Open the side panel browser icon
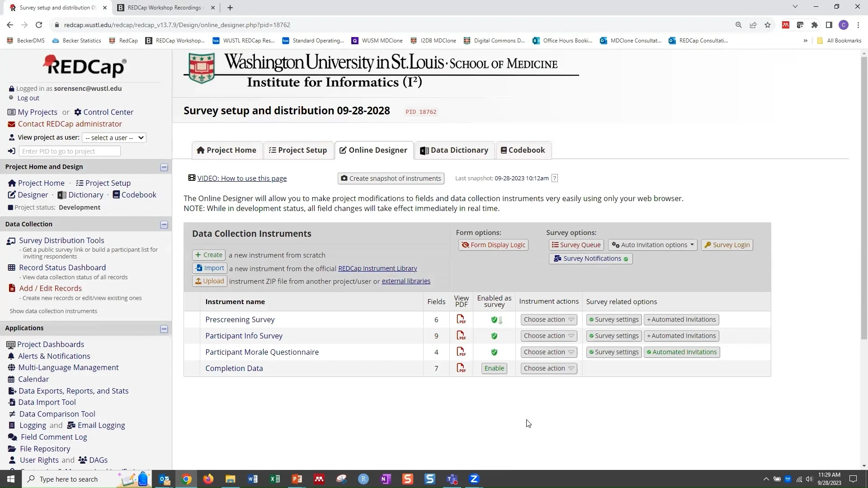This screenshot has width=868, height=488. tap(829, 25)
